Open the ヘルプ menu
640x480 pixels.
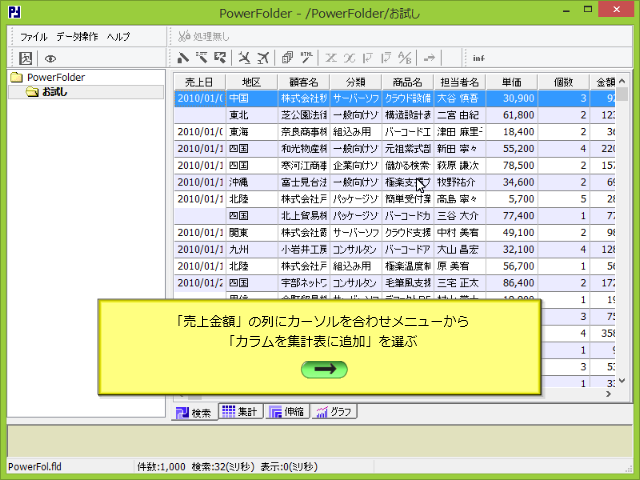pyautogui.click(x=118, y=37)
